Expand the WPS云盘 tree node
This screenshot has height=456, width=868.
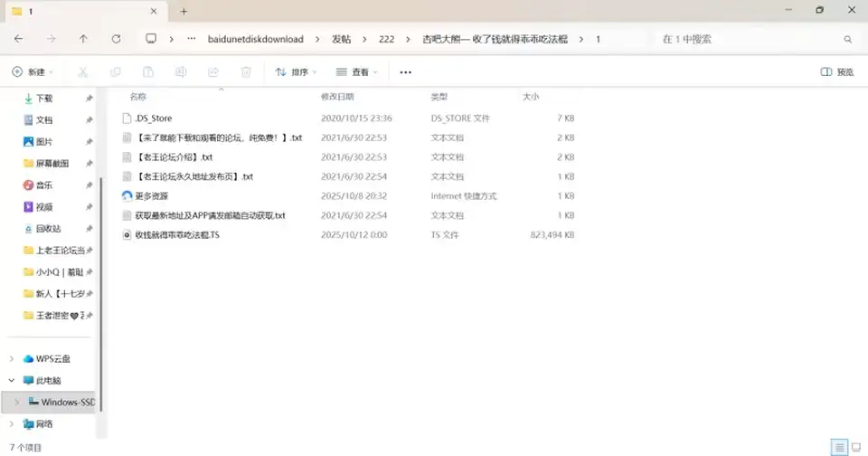(x=11, y=359)
